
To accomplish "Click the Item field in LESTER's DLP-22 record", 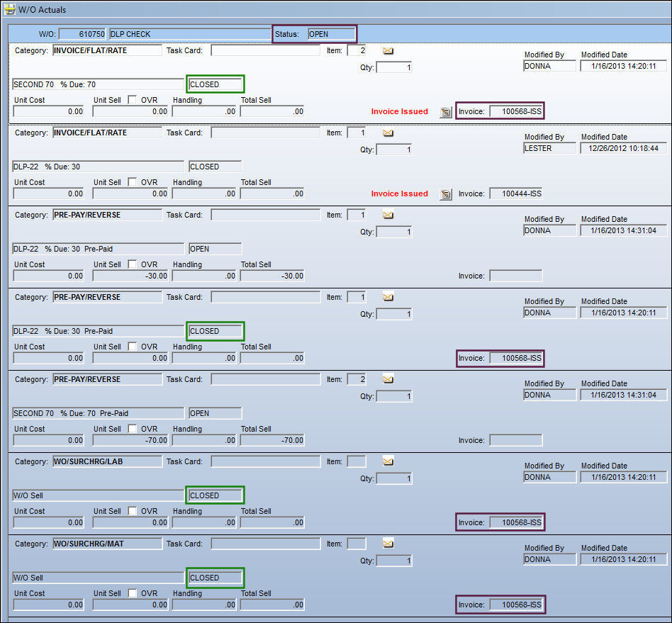I will click(x=357, y=133).
